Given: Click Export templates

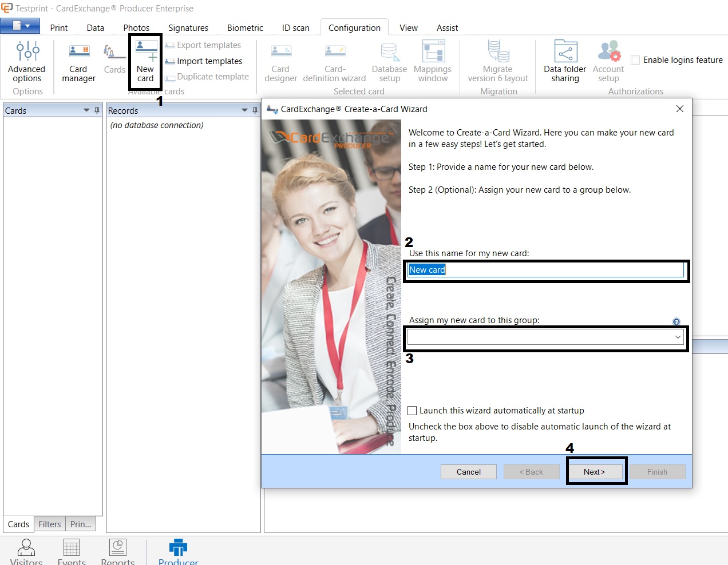Looking at the screenshot, I should [x=203, y=45].
